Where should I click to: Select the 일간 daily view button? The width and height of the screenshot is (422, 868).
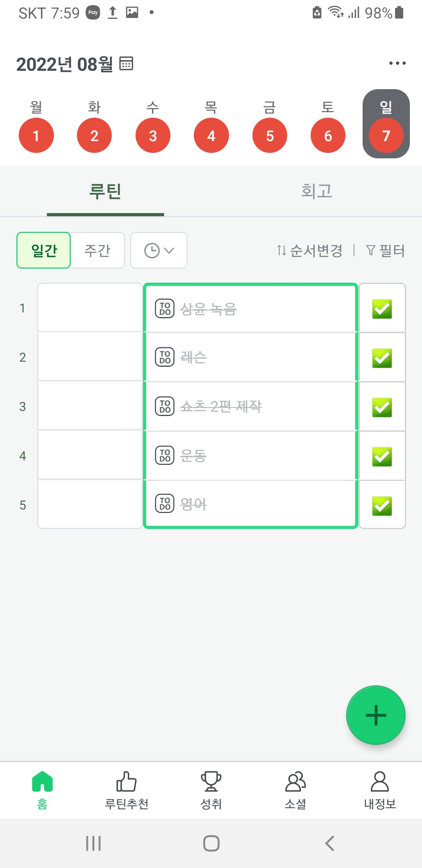[x=44, y=251]
